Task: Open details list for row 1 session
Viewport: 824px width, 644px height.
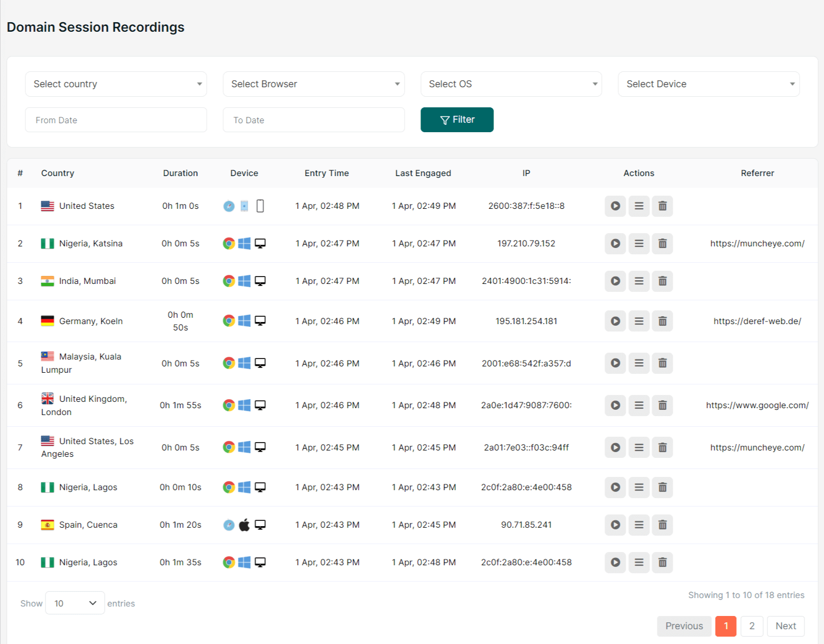Action: pos(639,206)
